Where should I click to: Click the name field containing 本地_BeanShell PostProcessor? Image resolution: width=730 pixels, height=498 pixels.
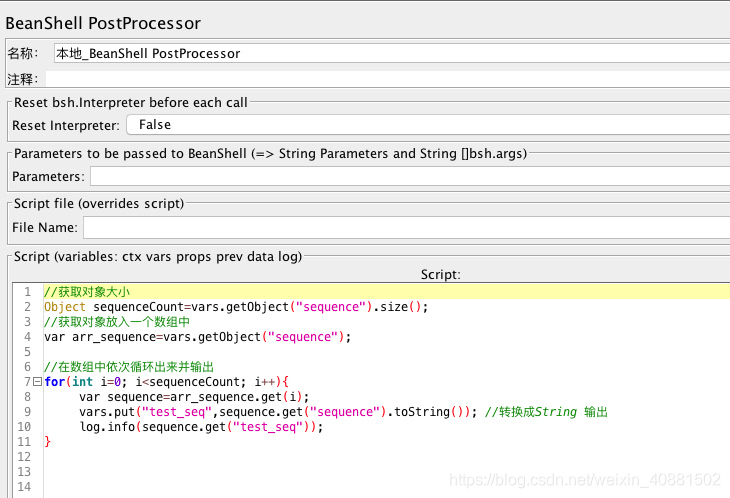point(392,53)
